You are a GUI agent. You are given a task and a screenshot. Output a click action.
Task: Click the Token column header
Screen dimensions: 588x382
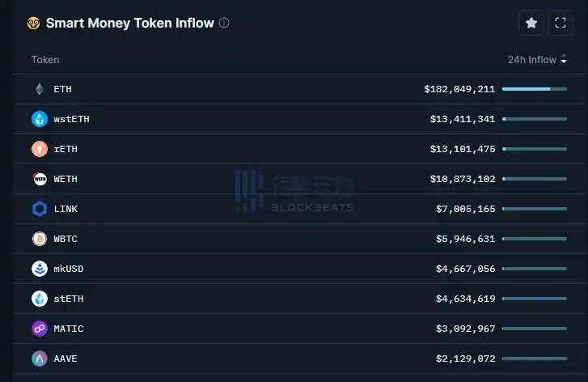[x=45, y=60]
